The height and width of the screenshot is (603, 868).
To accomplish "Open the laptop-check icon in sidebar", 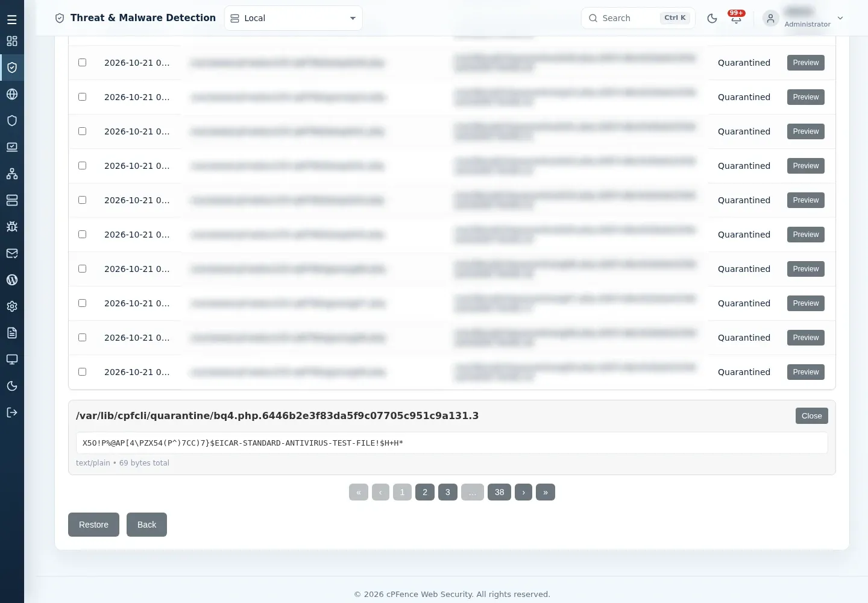I will [x=11, y=147].
